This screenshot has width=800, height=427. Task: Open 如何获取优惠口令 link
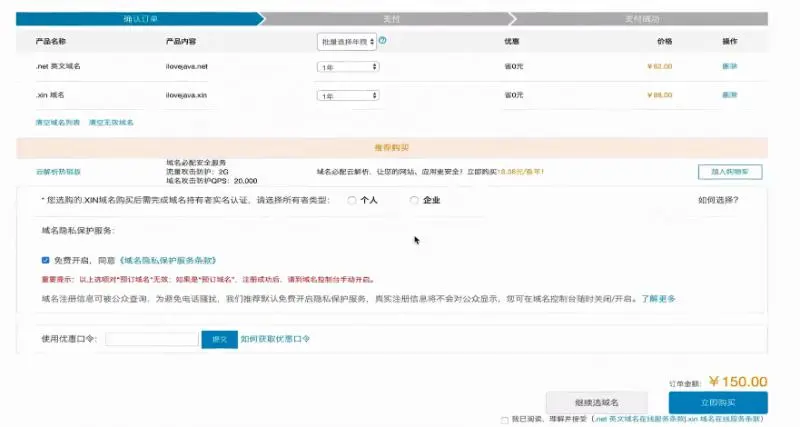pos(275,339)
